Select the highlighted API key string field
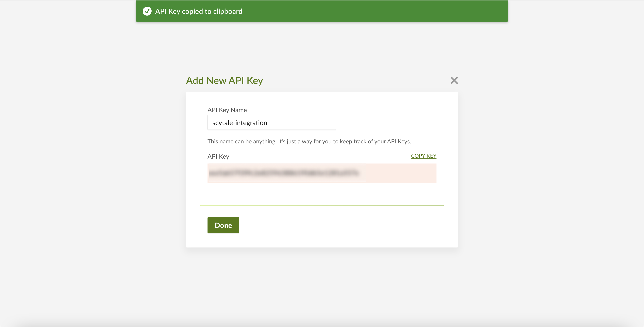Screen dimensions: 644x327 322,173
